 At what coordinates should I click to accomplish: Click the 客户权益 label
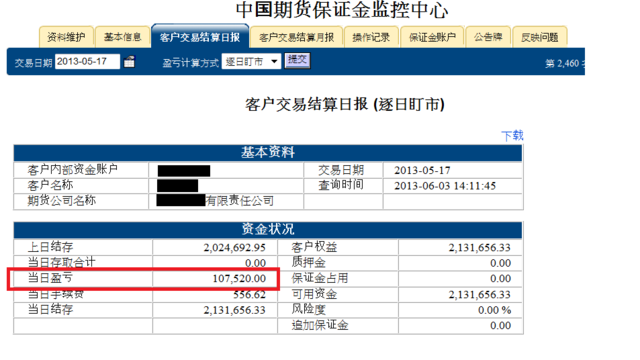(314, 247)
